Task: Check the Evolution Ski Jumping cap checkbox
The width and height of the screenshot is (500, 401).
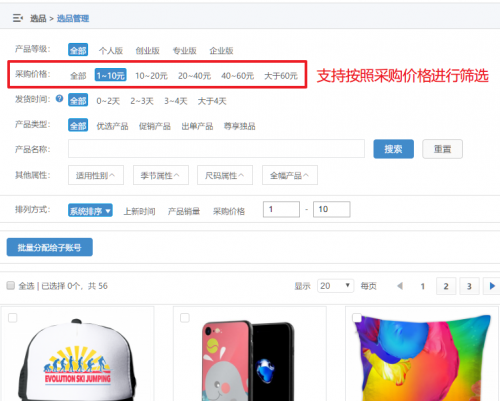Action: click(13, 318)
